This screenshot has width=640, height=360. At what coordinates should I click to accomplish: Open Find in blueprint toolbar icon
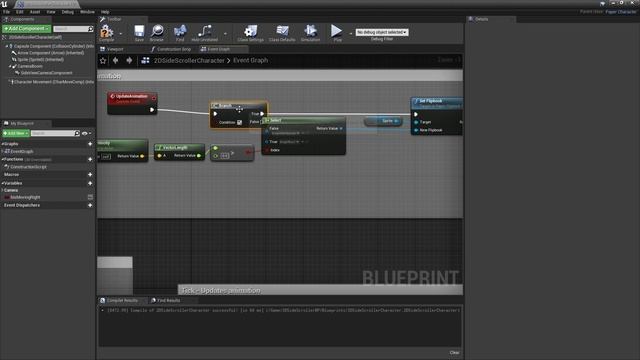coord(180,33)
